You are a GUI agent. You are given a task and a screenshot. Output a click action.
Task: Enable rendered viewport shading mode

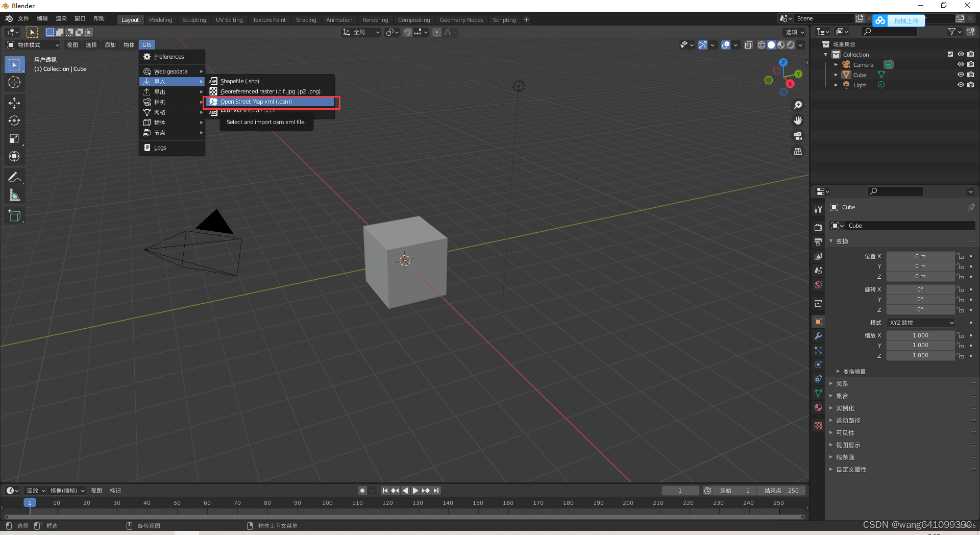coord(791,45)
